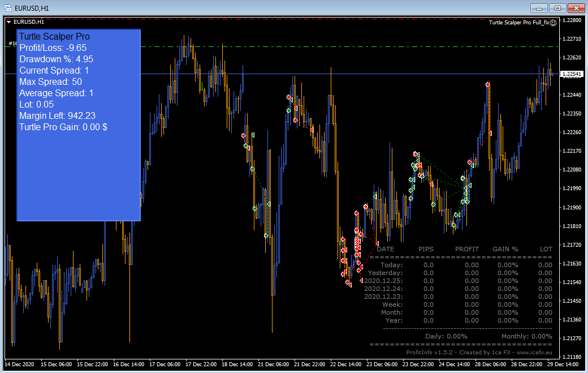Click the 28 Dec 06:00 time axis label

pyautogui.click(x=491, y=365)
